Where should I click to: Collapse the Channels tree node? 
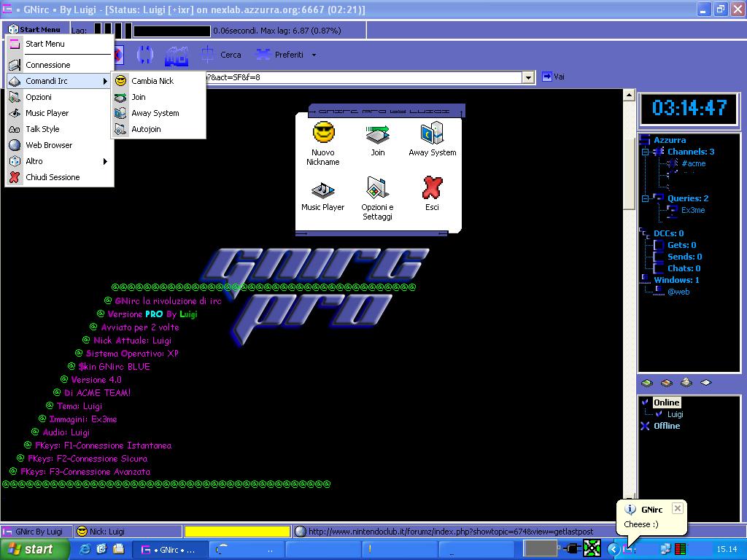tap(645, 152)
